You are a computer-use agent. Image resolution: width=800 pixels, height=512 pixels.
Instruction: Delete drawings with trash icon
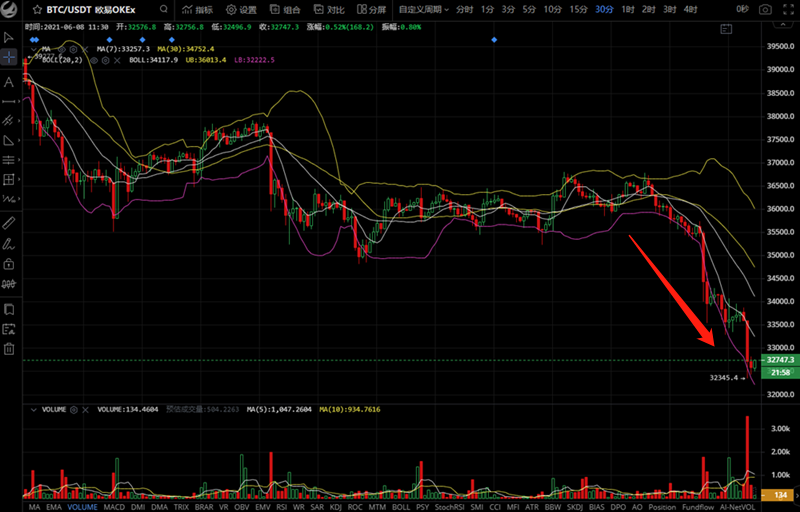point(9,349)
